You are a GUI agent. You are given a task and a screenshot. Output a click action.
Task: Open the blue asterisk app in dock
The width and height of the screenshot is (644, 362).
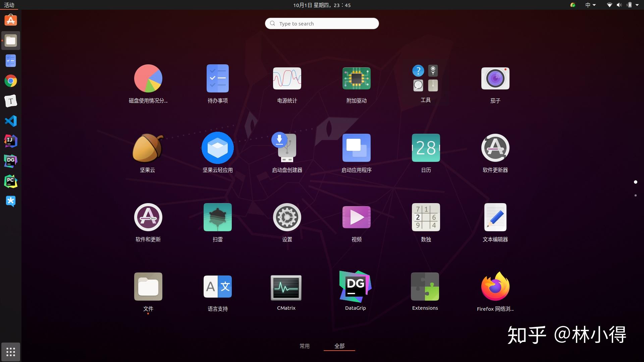[11, 201]
